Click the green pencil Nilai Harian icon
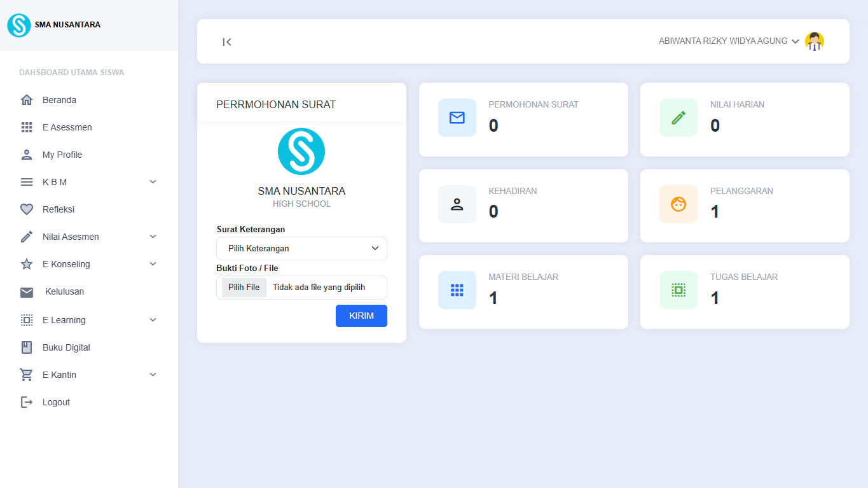This screenshot has width=868, height=488. pyautogui.click(x=678, y=118)
